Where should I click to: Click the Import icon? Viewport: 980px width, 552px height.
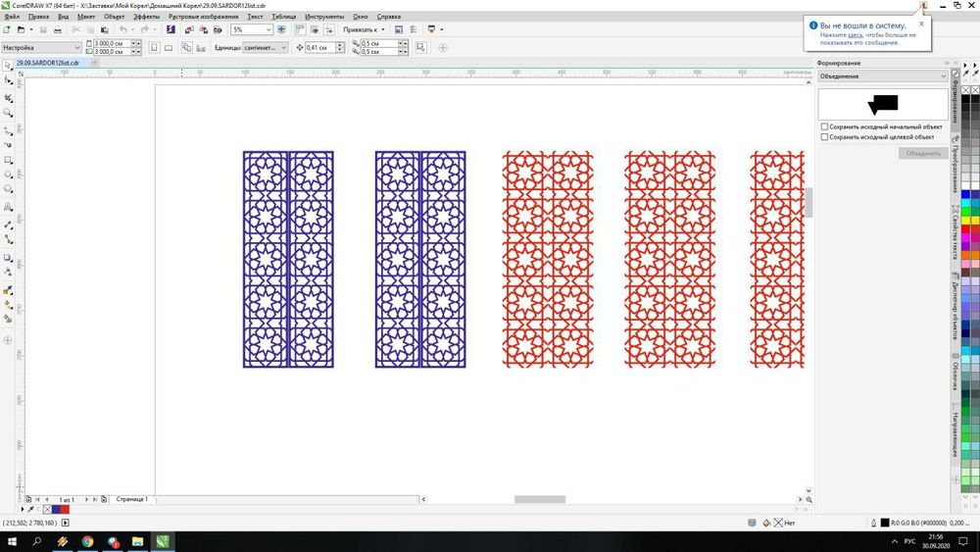(x=189, y=29)
